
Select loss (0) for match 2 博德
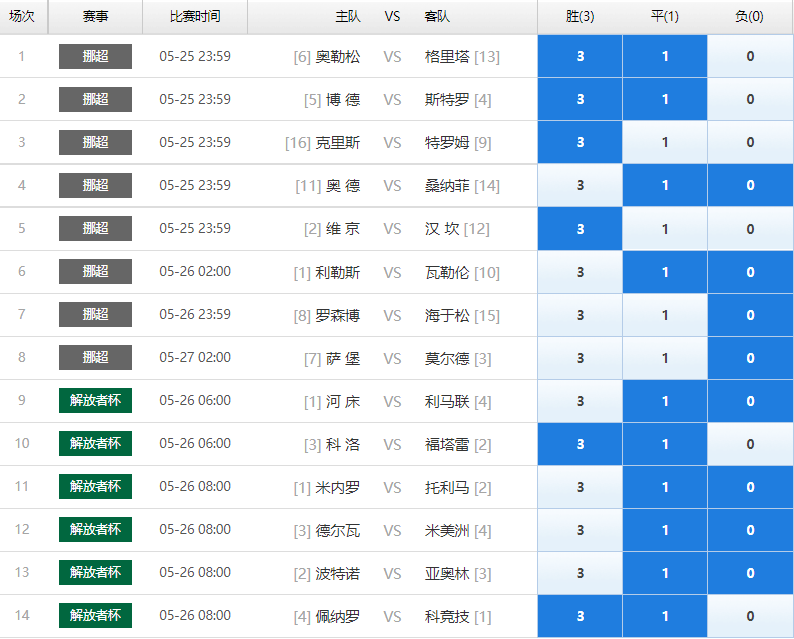pos(750,99)
